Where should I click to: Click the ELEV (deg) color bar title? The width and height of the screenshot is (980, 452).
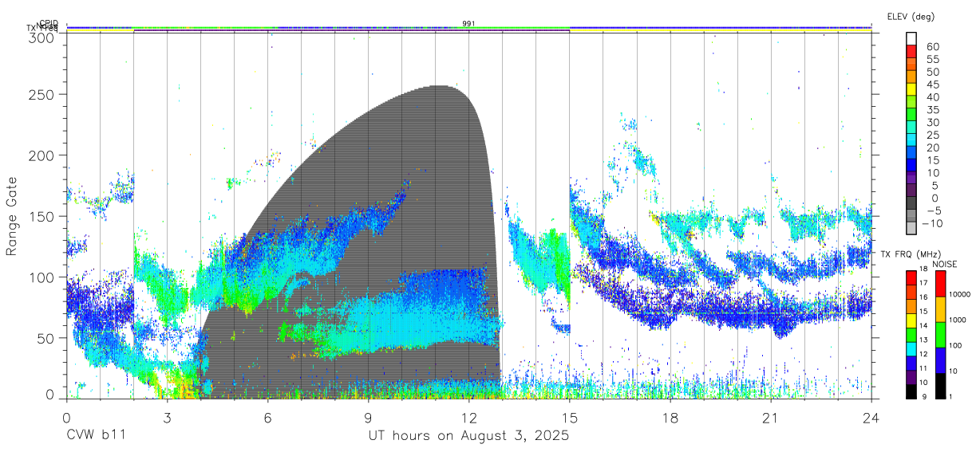(911, 17)
